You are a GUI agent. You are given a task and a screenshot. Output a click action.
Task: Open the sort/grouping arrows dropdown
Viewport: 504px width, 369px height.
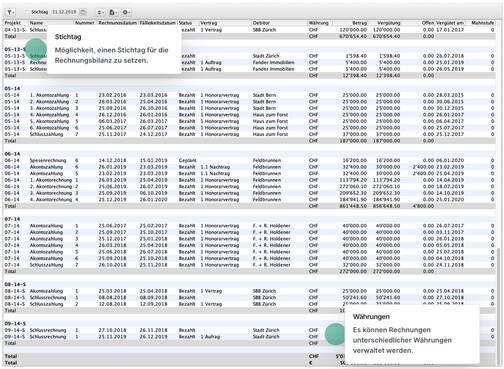[100, 12]
